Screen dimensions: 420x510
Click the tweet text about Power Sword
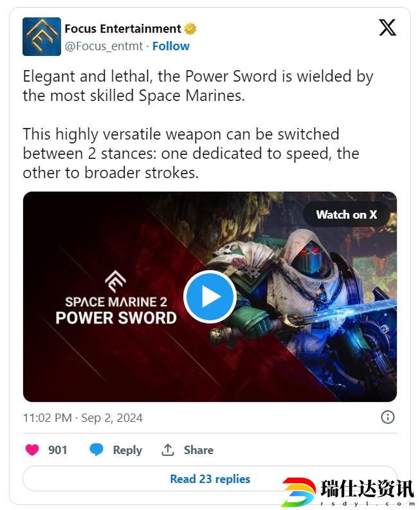tap(198, 124)
